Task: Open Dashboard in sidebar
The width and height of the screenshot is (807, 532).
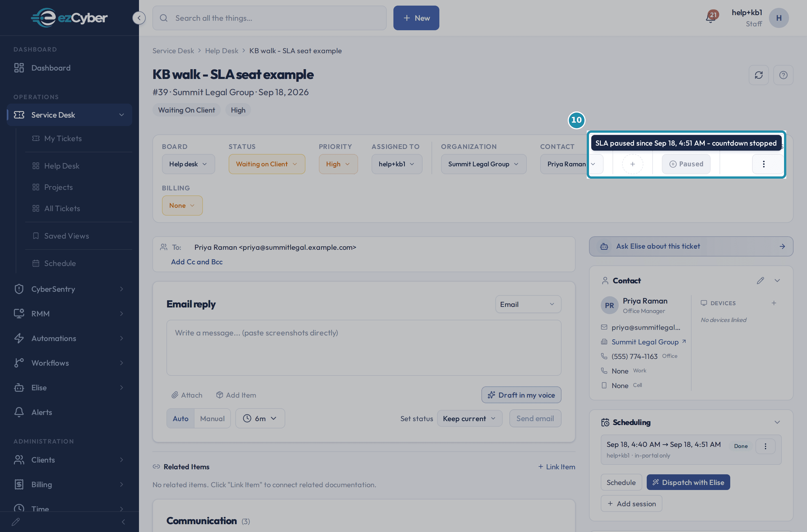Action: point(69,68)
